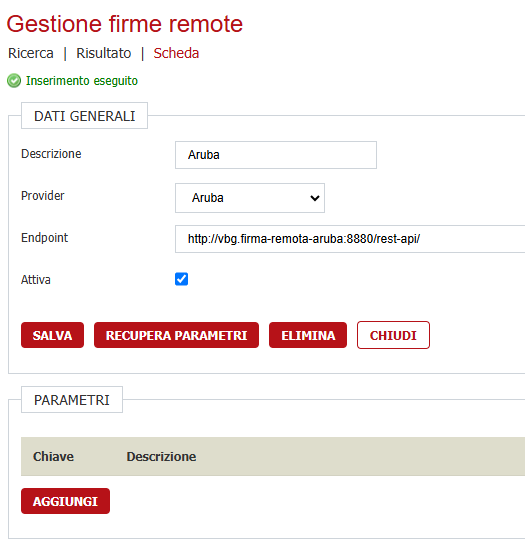Click the Provider dropdown chevron arrow
The image size is (525, 557).
(x=315, y=198)
